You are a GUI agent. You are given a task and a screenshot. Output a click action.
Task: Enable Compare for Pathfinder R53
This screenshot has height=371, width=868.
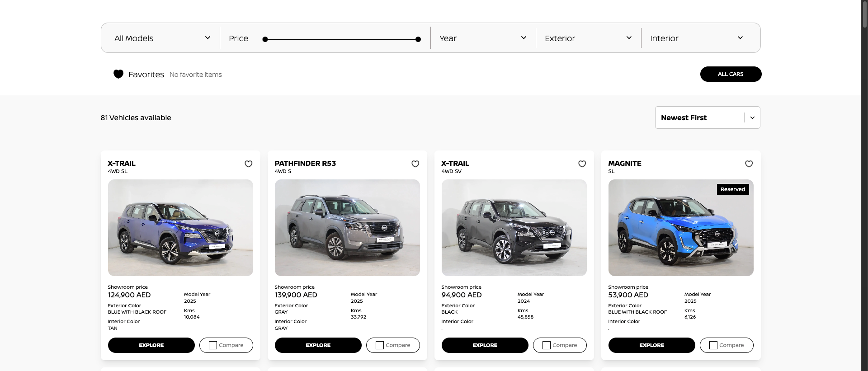click(380, 345)
